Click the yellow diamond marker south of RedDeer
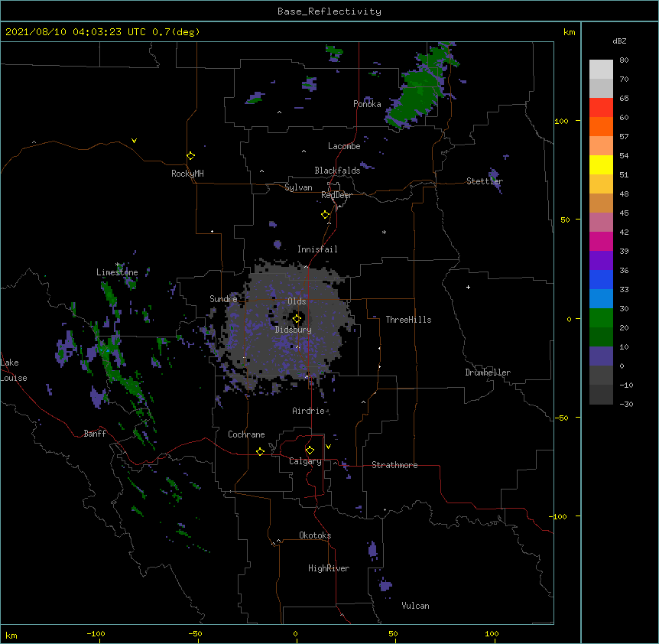Screen dimensions: 659x644 pos(325,215)
